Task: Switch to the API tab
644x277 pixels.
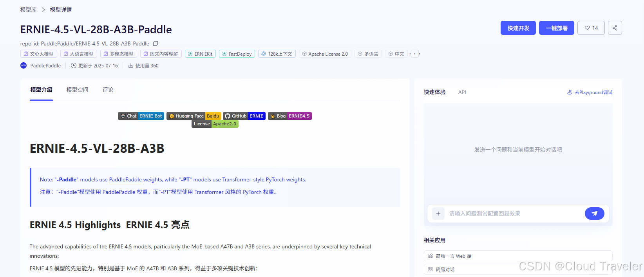Action: 462,92
